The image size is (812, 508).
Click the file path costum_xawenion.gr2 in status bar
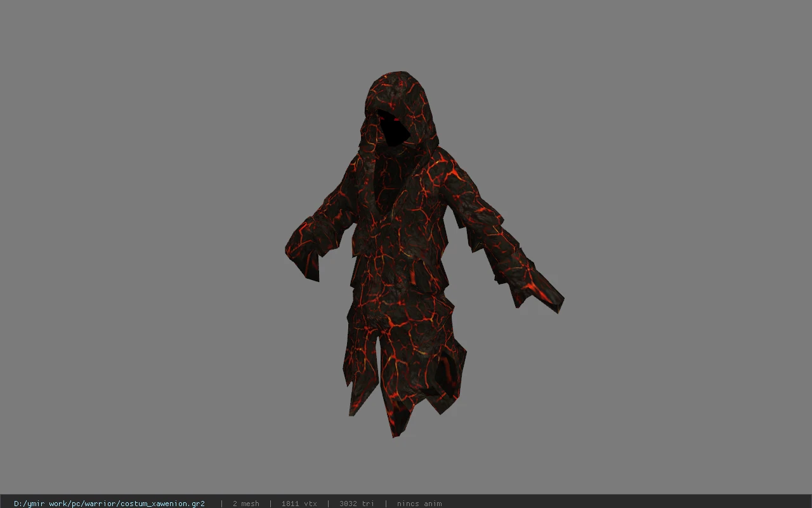point(109,504)
